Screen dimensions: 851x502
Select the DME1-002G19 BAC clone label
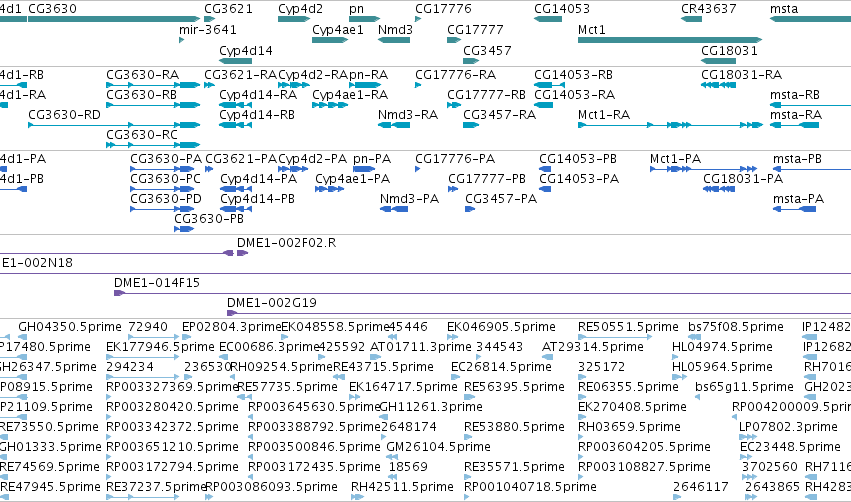coord(272,303)
